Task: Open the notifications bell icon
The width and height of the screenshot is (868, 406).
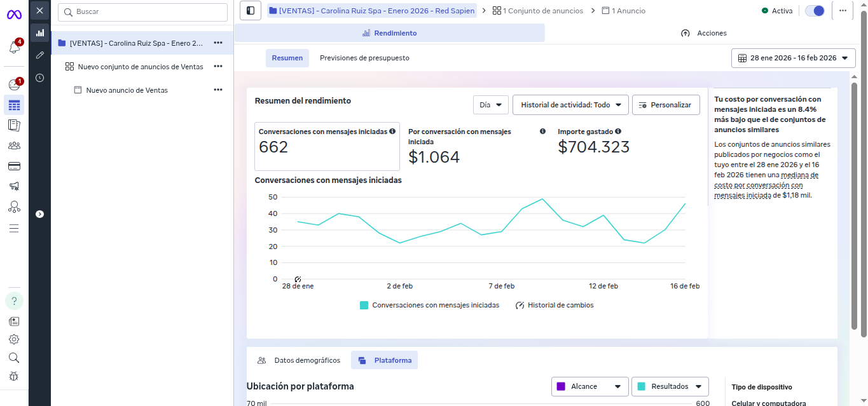Action: [14, 48]
